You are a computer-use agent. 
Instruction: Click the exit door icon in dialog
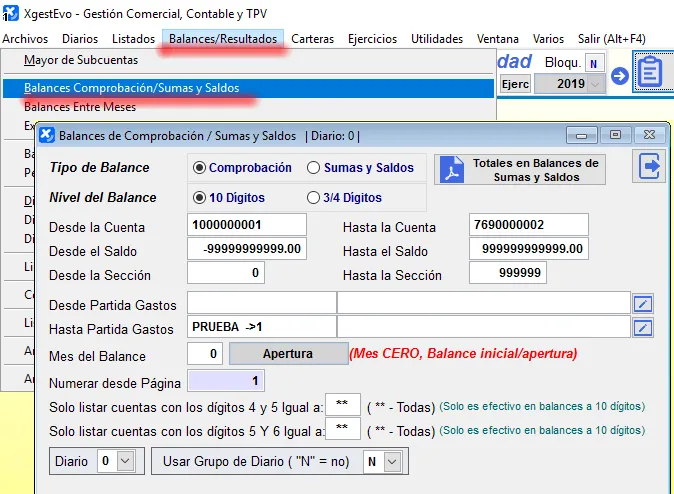tap(649, 166)
